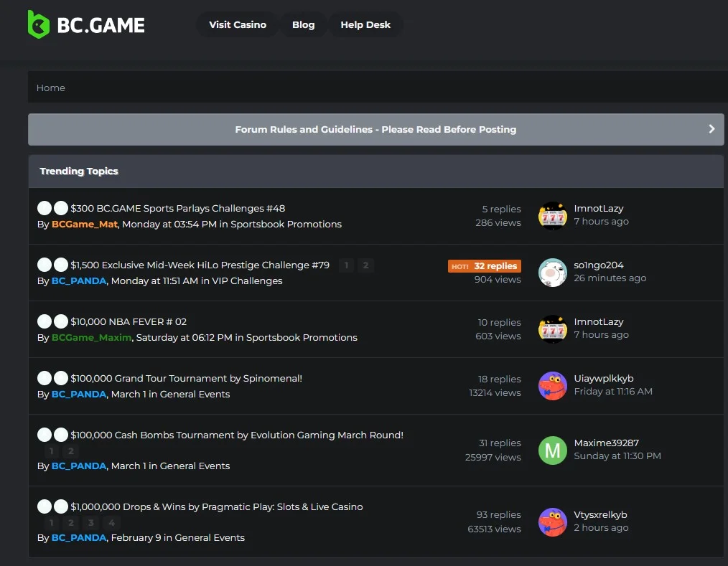This screenshot has width=728, height=566.
Task: Open Maxime39287 username link
Action: pos(607,443)
